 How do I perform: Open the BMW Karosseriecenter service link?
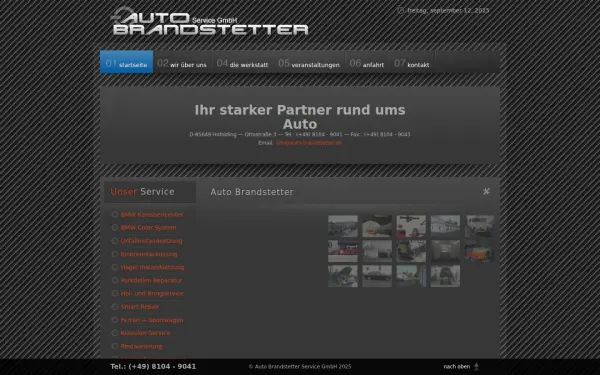point(152,215)
